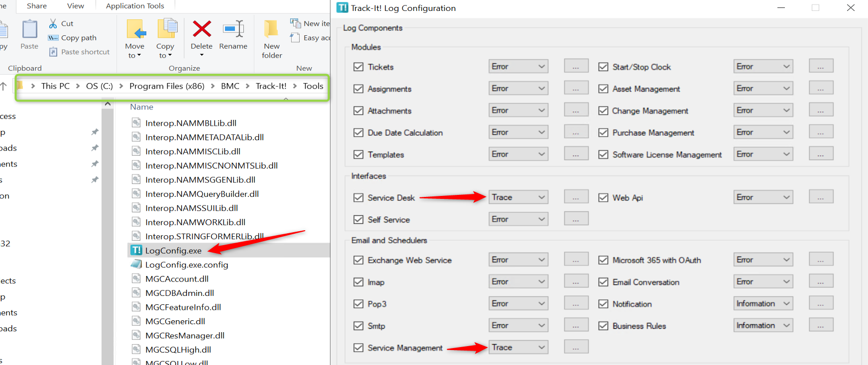Image resolution: width=868 pixels, height=365 pixels.
Task: Click the Interop.NAMMBLLib.dll file icon
Action: 136,122
